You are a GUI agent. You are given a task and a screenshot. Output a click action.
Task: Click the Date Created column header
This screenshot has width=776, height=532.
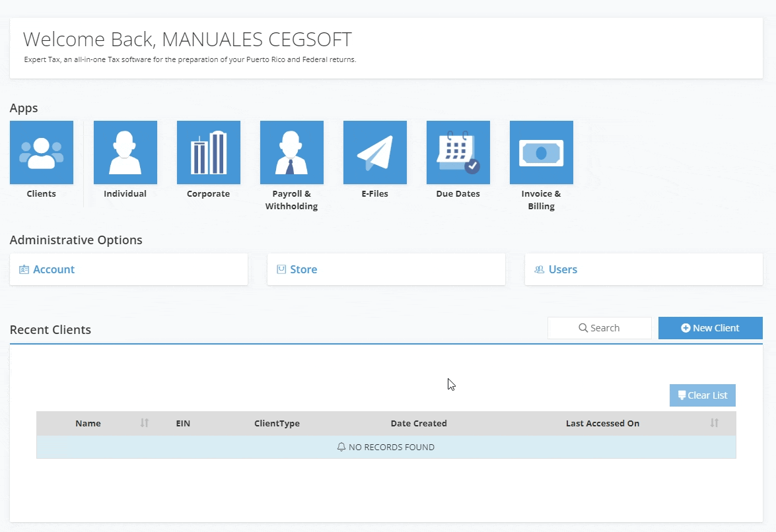pos(419,423)
